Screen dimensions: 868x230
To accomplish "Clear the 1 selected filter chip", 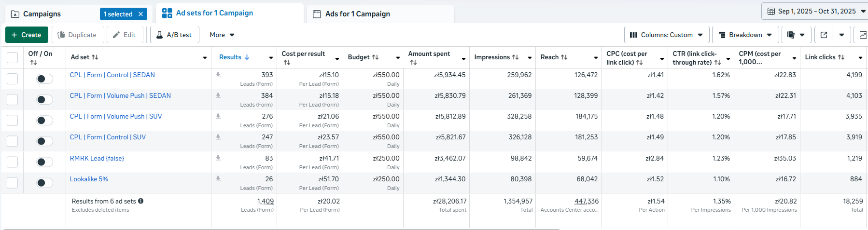I will tap(140, 14).
